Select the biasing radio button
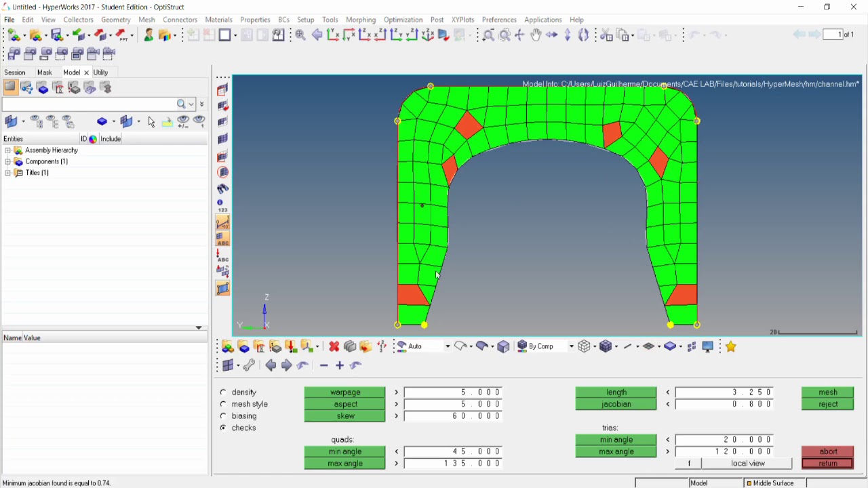868x488 pixels. [223, 416]
